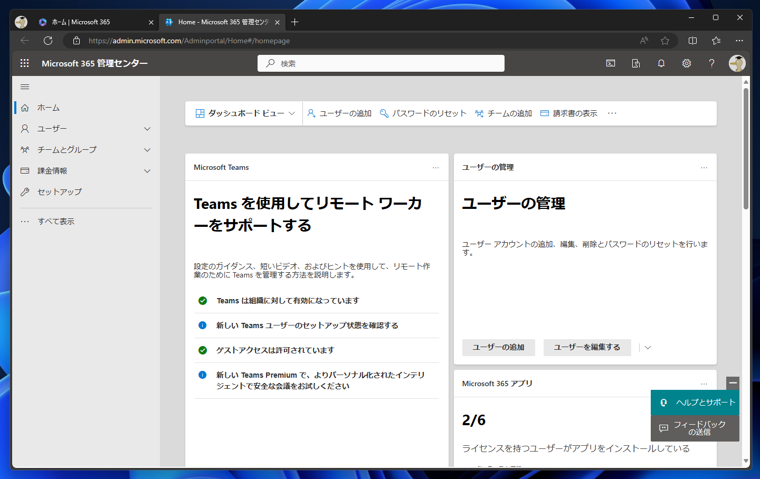
Task: Open Microsoft Teams card options menu
Action: 436,168
